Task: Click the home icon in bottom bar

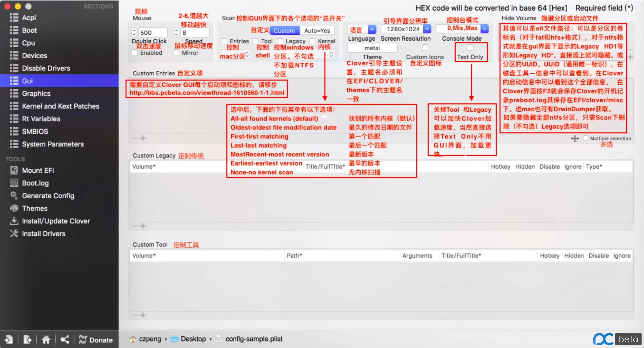Action: point(46,340)
